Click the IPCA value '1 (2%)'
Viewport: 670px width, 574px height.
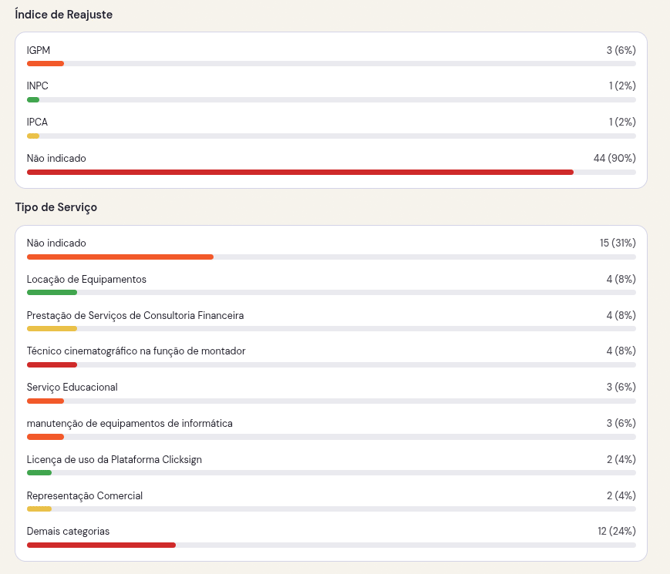coord(622,122)
